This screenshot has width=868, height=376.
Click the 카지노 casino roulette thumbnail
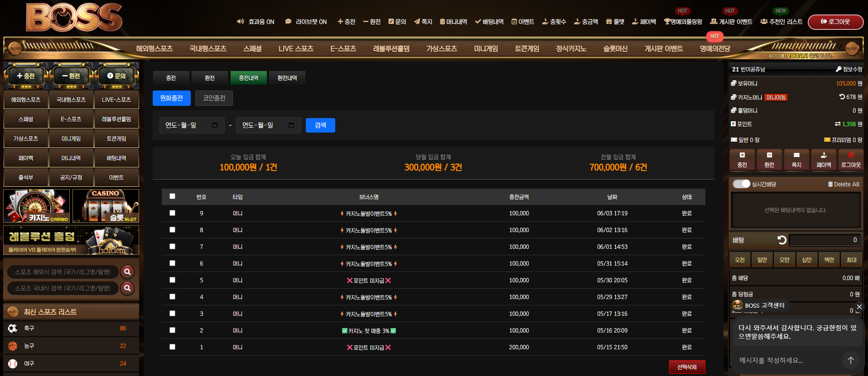pyautogui.click(x=37, y=206)
